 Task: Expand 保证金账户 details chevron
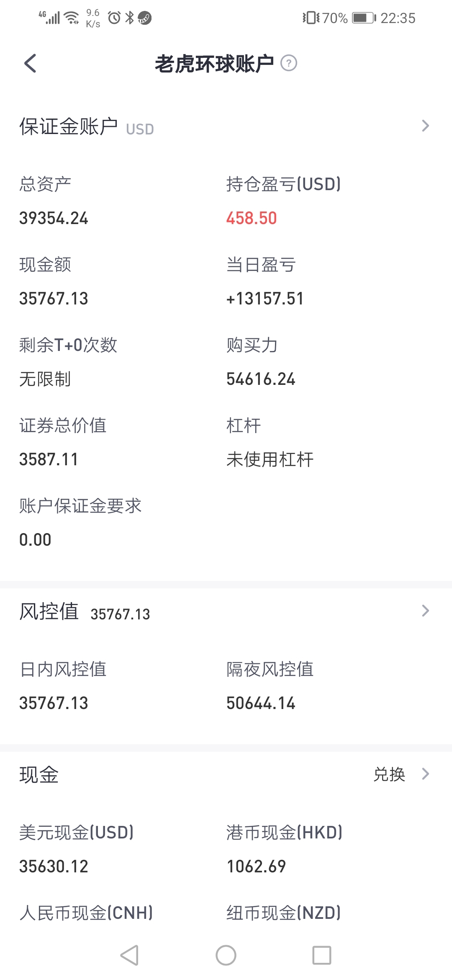(x=425, y=126)
